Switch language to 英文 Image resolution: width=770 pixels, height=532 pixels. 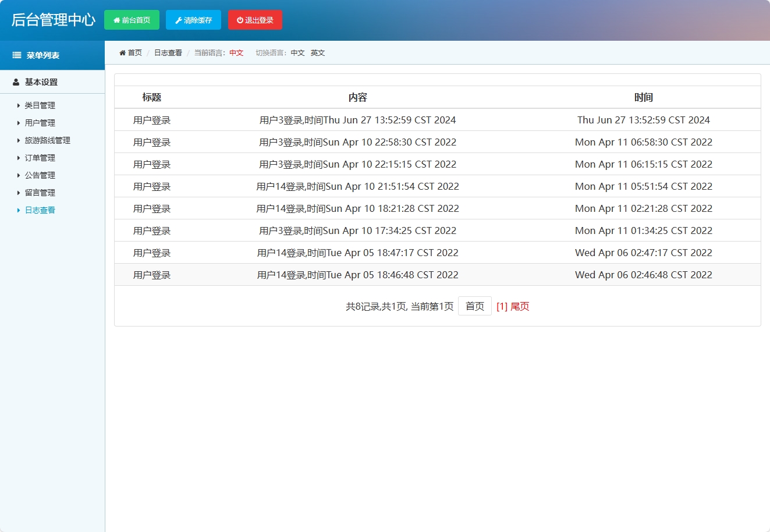[318, 53]
